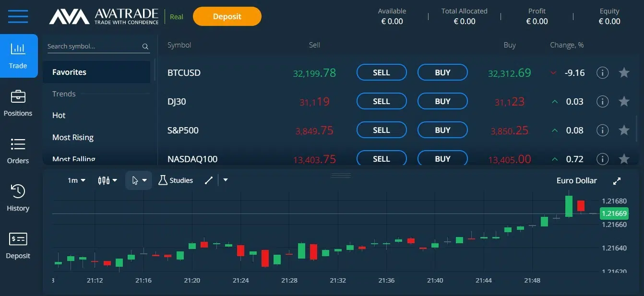Viewport: 644px width, 296px height.
Task: Click NASDAQ100 buy price 13,405.00
Action: coord(510,159)
